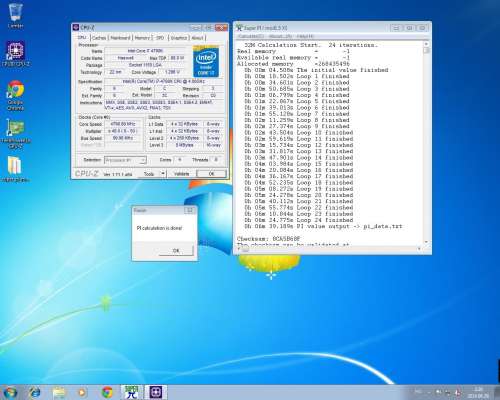500x400 pixels.
Task: Click the Super PI vertical scrollbar down arrow
Action: (x=426, y=242)
